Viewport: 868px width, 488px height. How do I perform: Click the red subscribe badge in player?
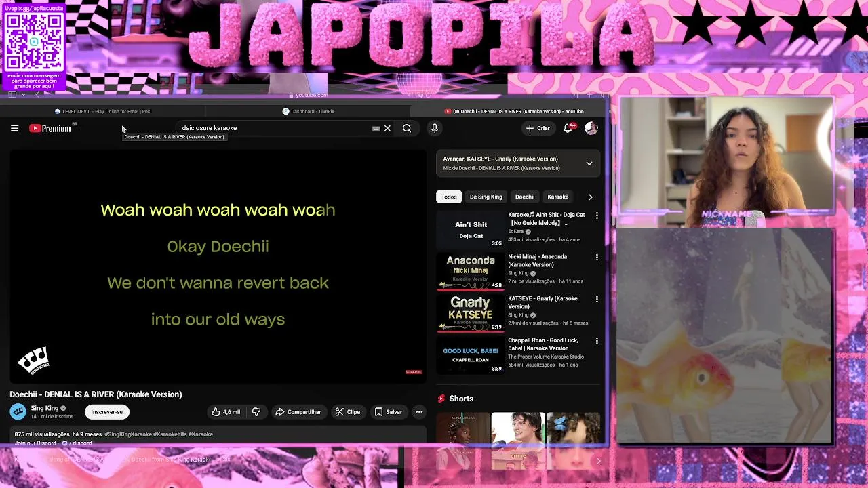[414, 371]
